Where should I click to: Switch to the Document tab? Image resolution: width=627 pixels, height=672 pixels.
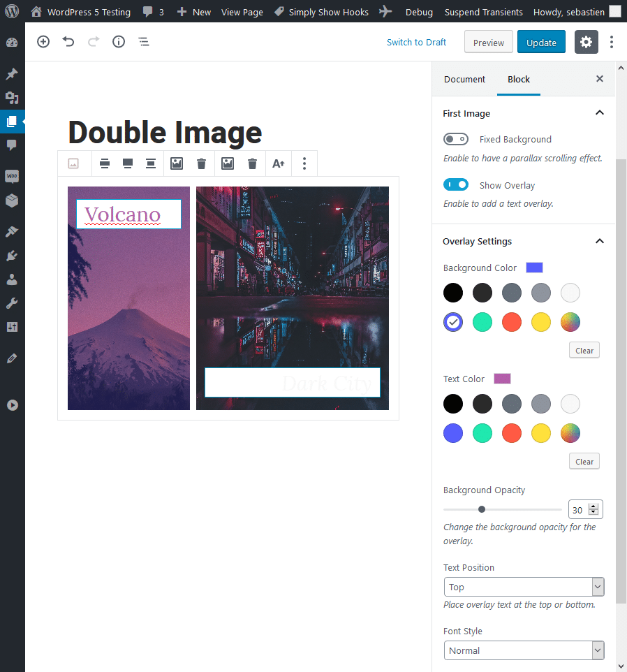(x=465, y=80)
